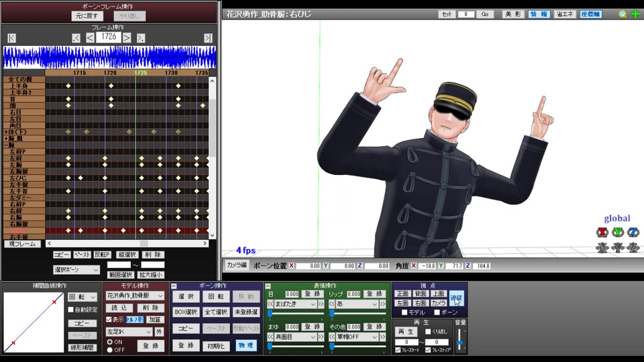This screenshot has width=644, height=362.
Task: Click the red X axis rotation icon
Action: click(602, 233)
